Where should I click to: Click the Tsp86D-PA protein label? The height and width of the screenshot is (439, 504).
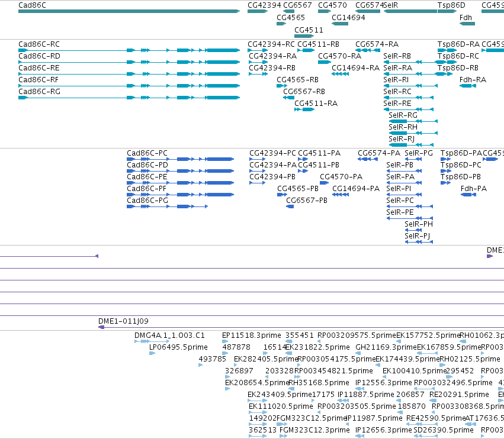click(x=461, y=153)
